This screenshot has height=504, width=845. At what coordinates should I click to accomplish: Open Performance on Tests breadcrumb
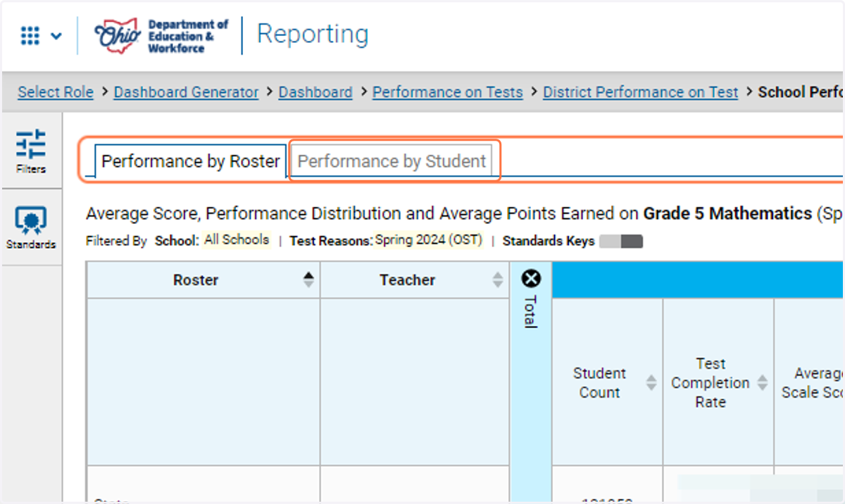click(x=448, y=92)
